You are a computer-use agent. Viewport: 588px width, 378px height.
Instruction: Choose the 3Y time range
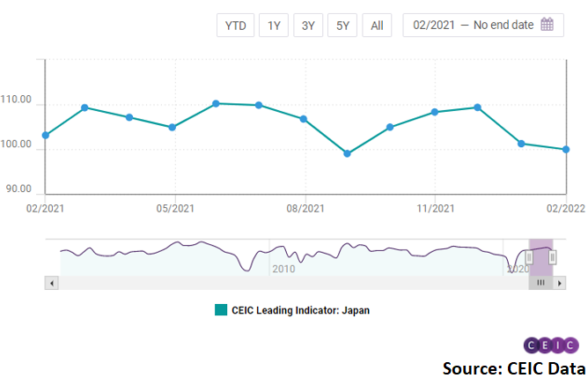click(308, 26)
